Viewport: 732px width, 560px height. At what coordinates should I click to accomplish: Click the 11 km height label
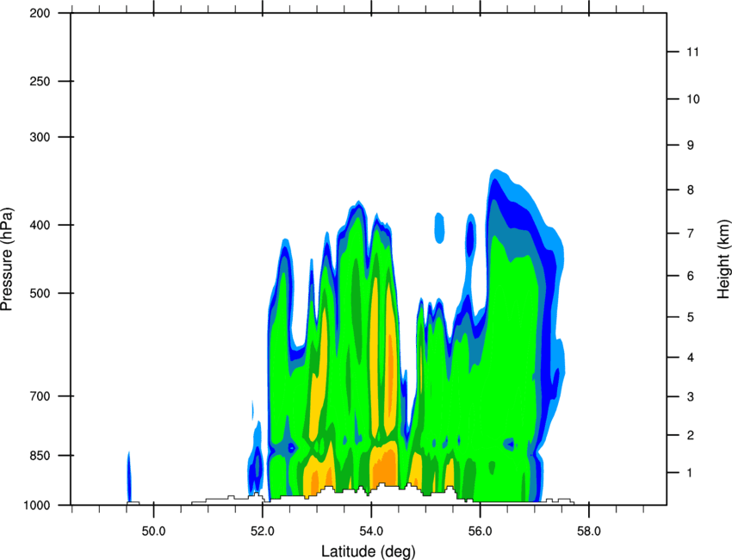[x=693, y=52]
